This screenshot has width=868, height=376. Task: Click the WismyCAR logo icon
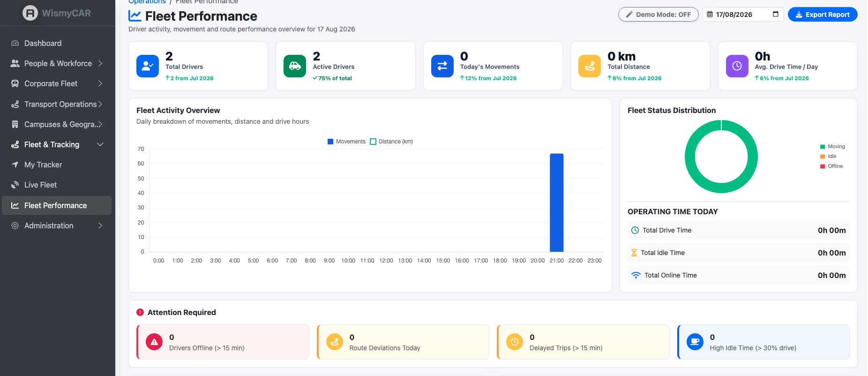(x=30, y=13)
